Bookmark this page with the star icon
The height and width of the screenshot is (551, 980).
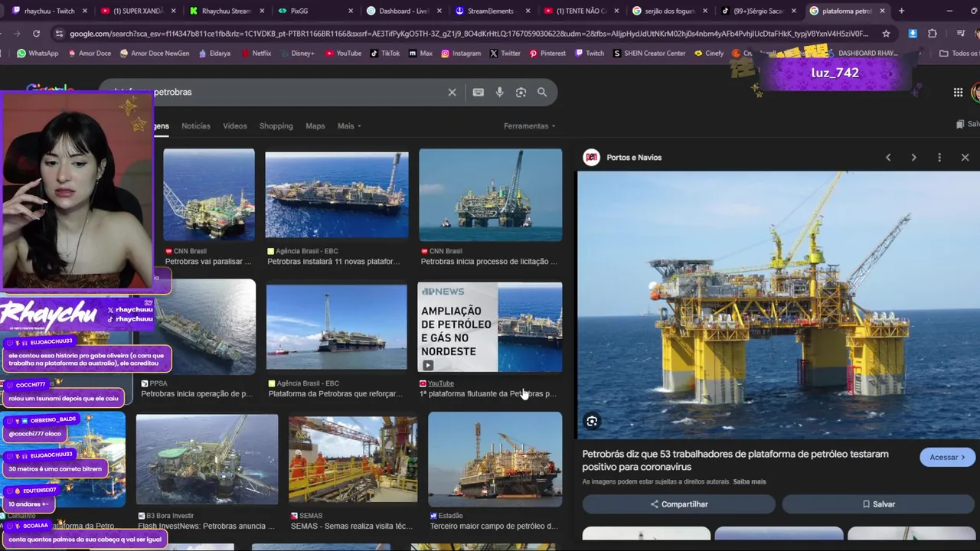[886, 34]
